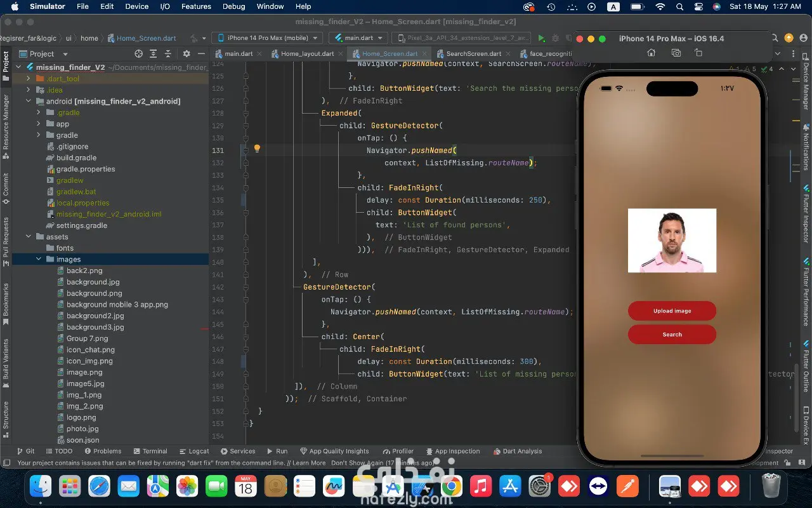
Task: Close the main.dart editor tab
Action: [258, 54]
